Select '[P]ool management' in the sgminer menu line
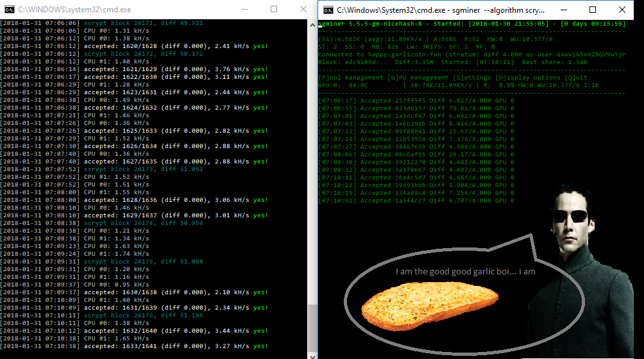 pyautogui.click(x=351, y=78)
